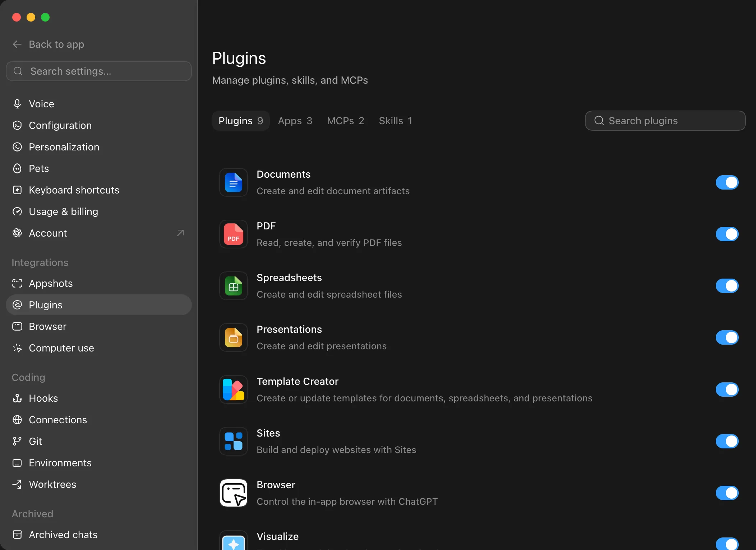Click the Environments icon in sidebar
The image size is (756, 550).
click(x=17, y=463)
